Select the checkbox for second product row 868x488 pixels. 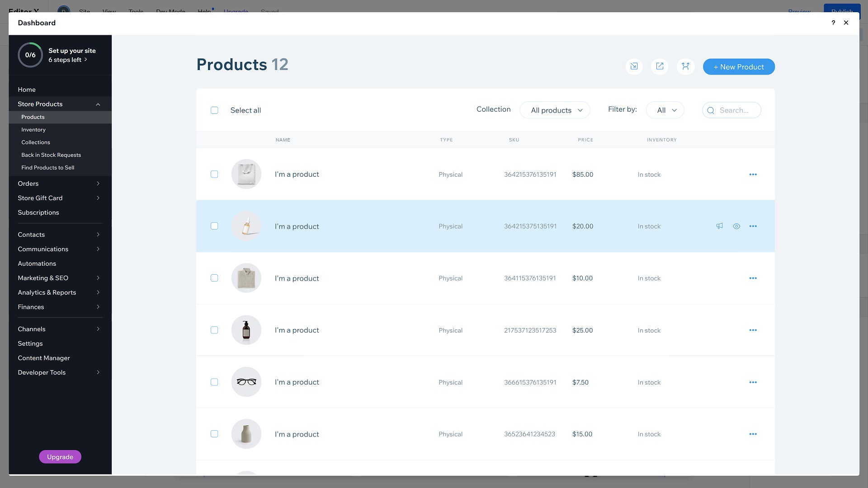215,226
